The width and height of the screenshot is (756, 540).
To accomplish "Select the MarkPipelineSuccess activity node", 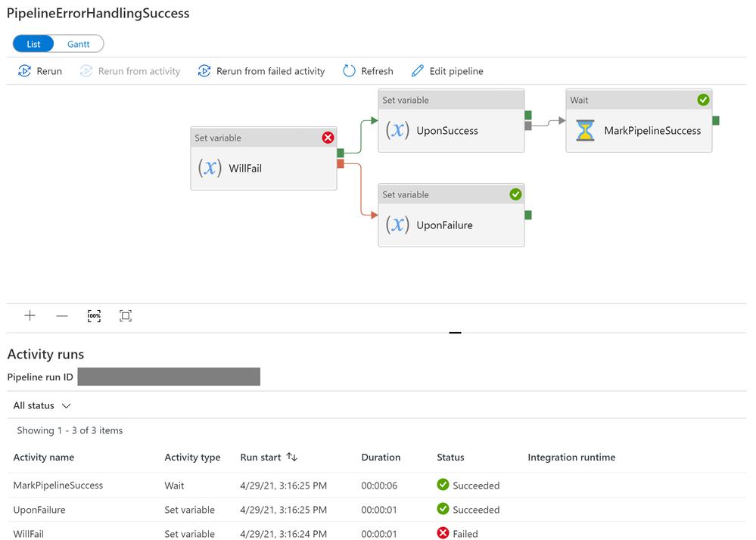I will (x=639, y=121).
